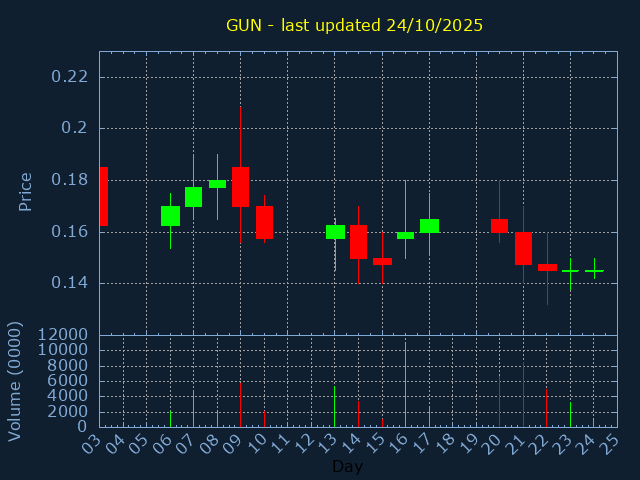
Task: Select the red candlestick on day 21
Action: (x=523, y=248)
